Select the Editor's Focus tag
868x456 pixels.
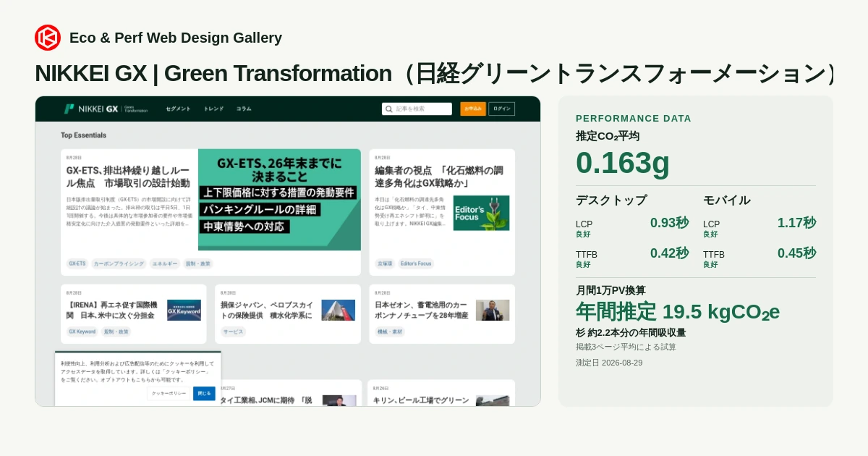click(416, 263)
